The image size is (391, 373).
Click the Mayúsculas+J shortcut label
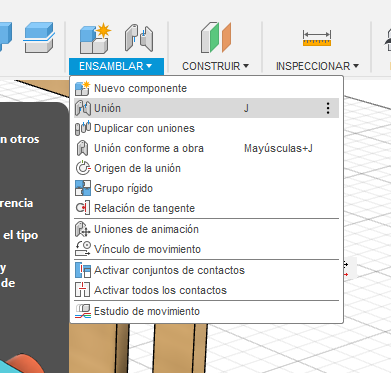click(x=278, y=148)
